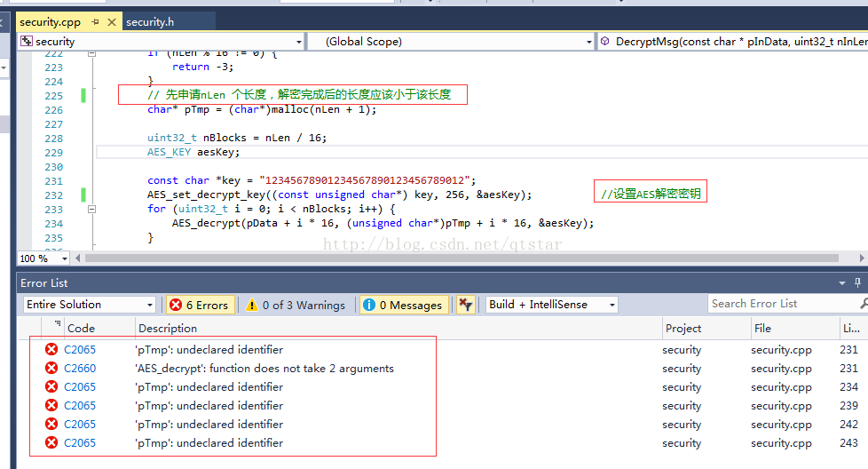Select the security.cpp tab
The width and height of the screenshot is (868, 469).
click(51, 22)
